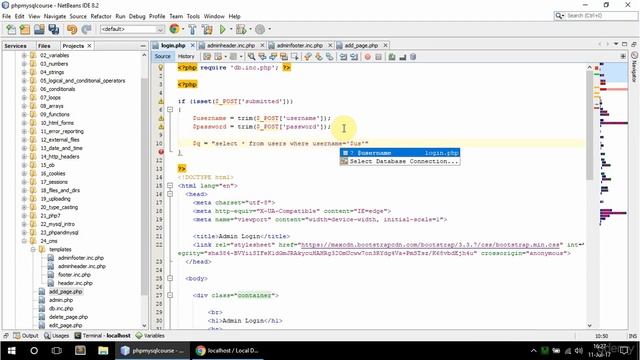Click the Next Bookmark icon
Viewport: 640px width, 360px height.
click(318, 57)
